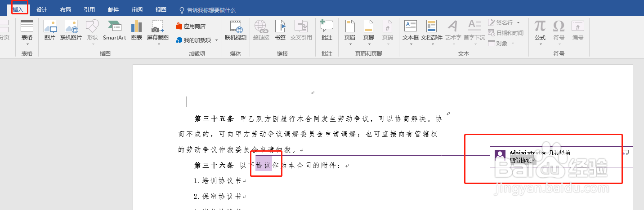Click the comment text 四份协议
This screenshot has width=644, height=210.
(x=521, y=160)
